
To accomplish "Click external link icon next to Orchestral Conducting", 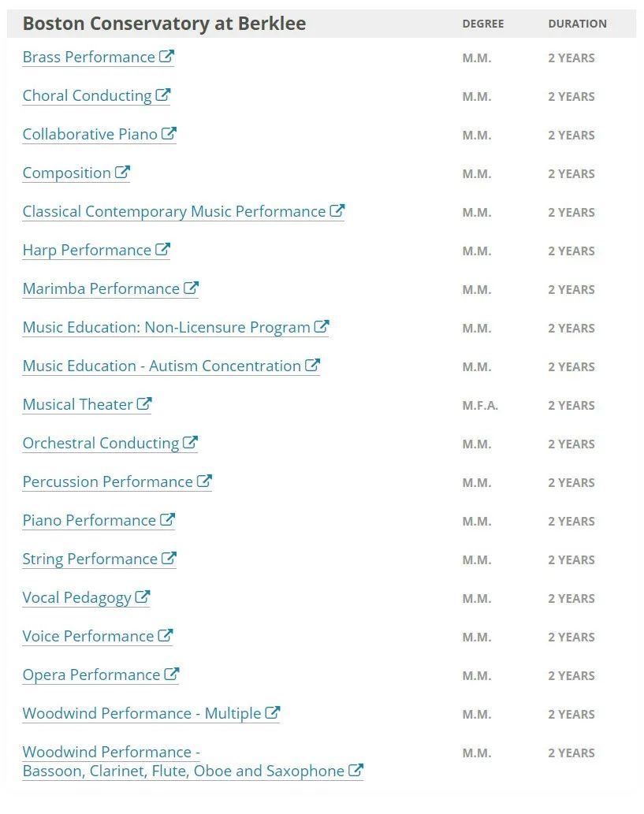I will 190,443.
